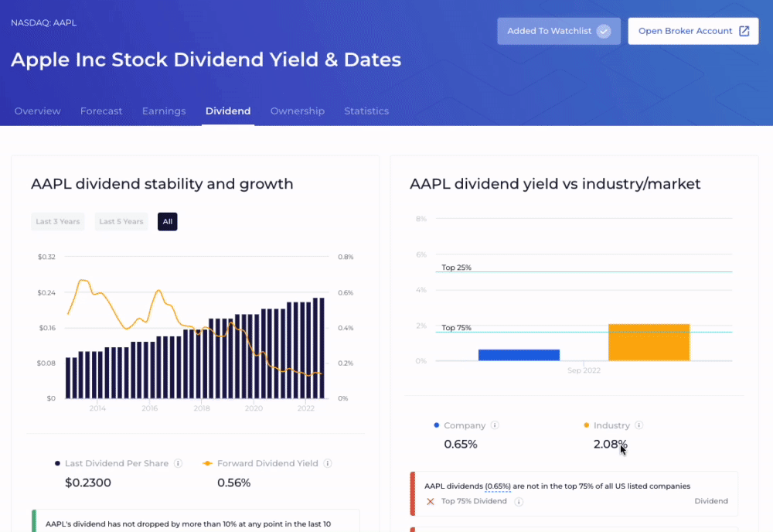The width and height of the screenshot is (773, 532).
Task: Click the AAPL dividend yield vs industry/market title
Action: coord(555,184)
